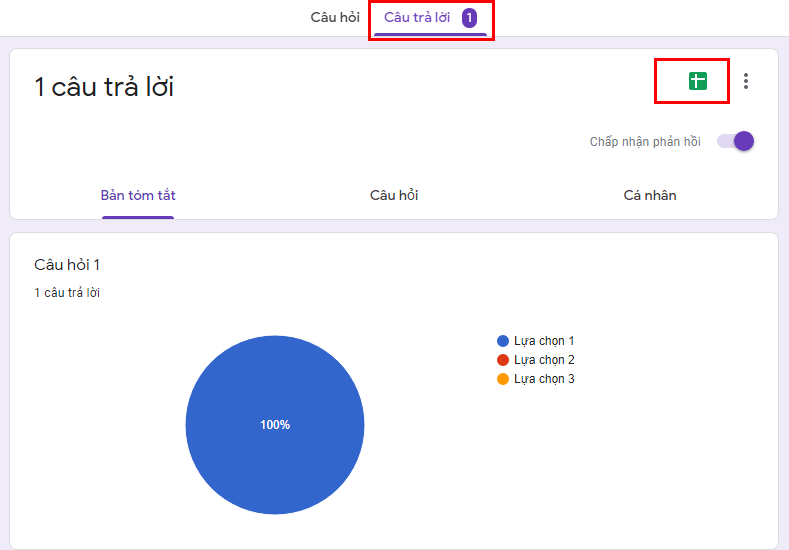
Task: Click the red Lựa chọn 2 legend dot
Action: pyautogui.click(x=503, y=360)
